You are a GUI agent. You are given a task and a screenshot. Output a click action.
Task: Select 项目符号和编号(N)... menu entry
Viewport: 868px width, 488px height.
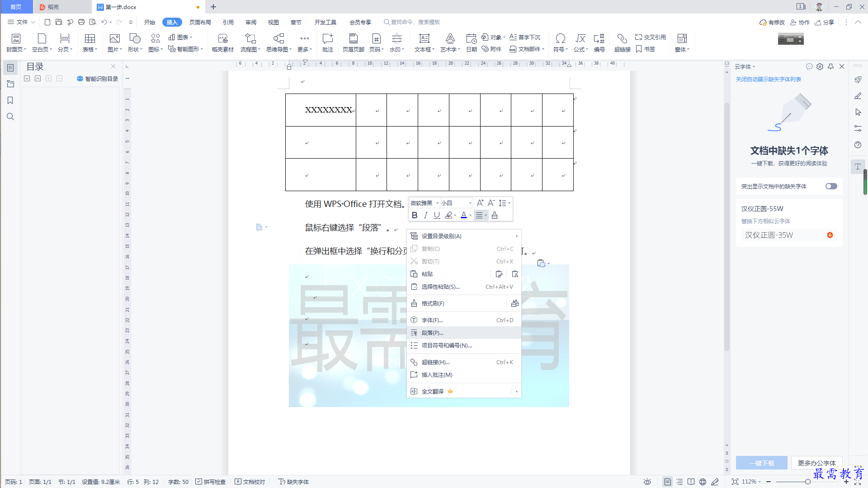(464, 345)
